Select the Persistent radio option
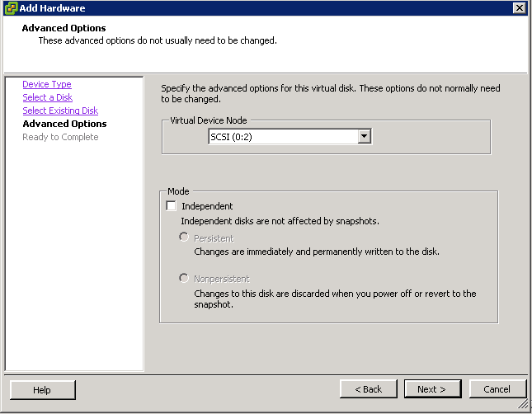 pyautogui.click(x=184, y=237)
